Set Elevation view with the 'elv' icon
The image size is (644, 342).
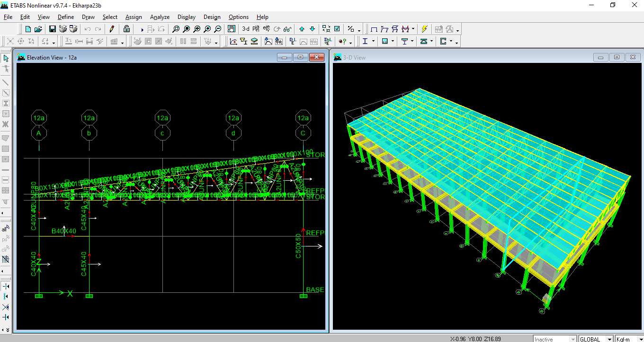(x=266, y=29)
